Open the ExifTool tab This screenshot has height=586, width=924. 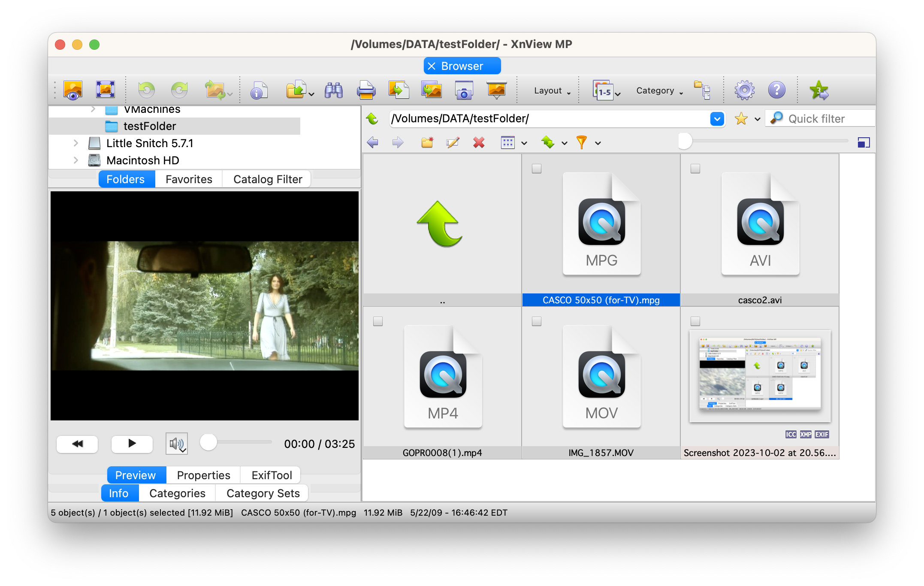pyautogui.click(x=272, y=475)
